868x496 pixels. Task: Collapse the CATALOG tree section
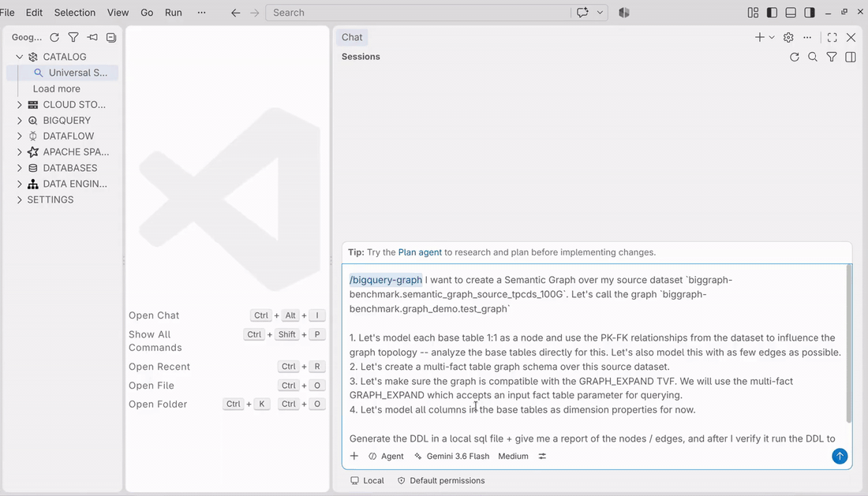tap(20, 57)
